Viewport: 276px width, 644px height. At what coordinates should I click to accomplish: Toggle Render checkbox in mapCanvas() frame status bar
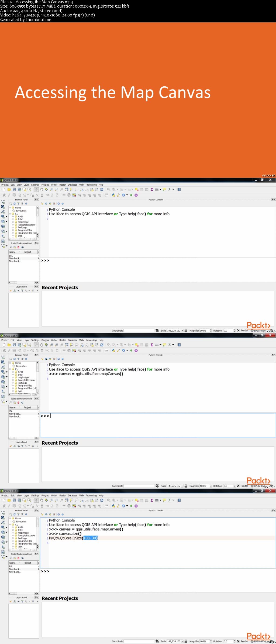[x=238, y=486]
